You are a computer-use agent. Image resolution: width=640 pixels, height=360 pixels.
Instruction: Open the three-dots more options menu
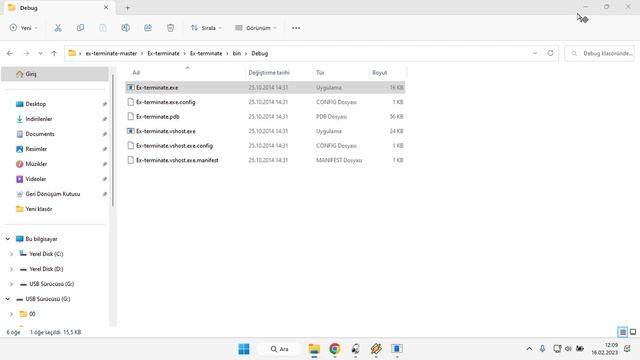pos(296,28)
